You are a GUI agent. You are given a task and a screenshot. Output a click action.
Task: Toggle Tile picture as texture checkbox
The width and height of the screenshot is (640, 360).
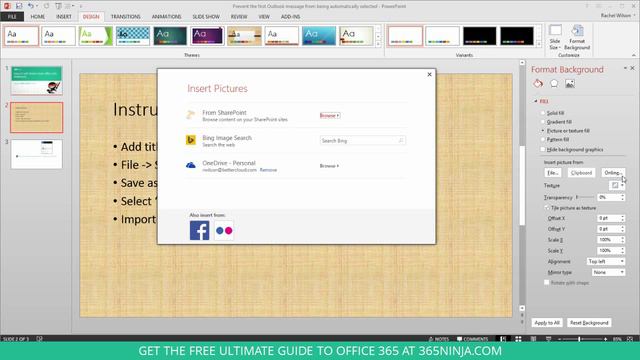547,208
